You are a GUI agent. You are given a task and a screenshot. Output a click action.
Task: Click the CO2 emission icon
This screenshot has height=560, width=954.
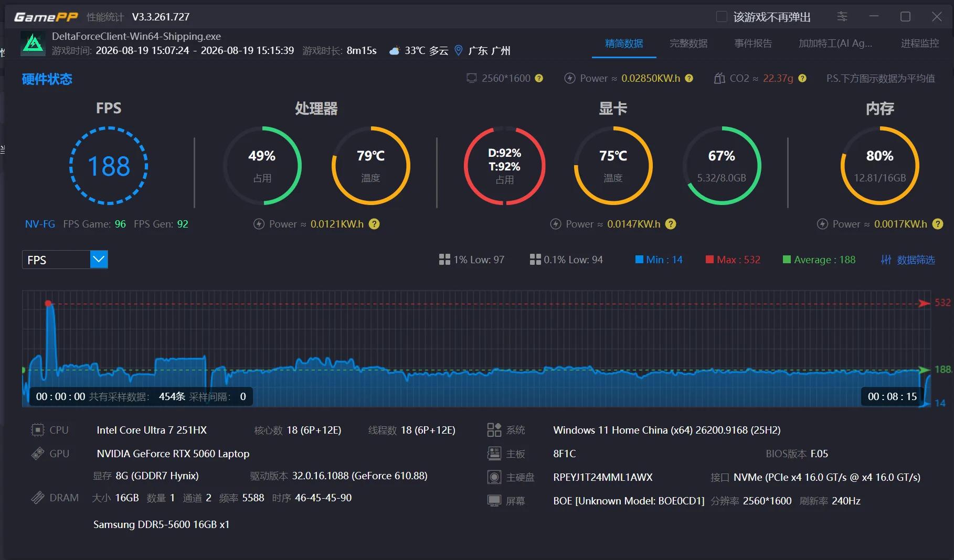pyautogui.click(x=719, y=78)
